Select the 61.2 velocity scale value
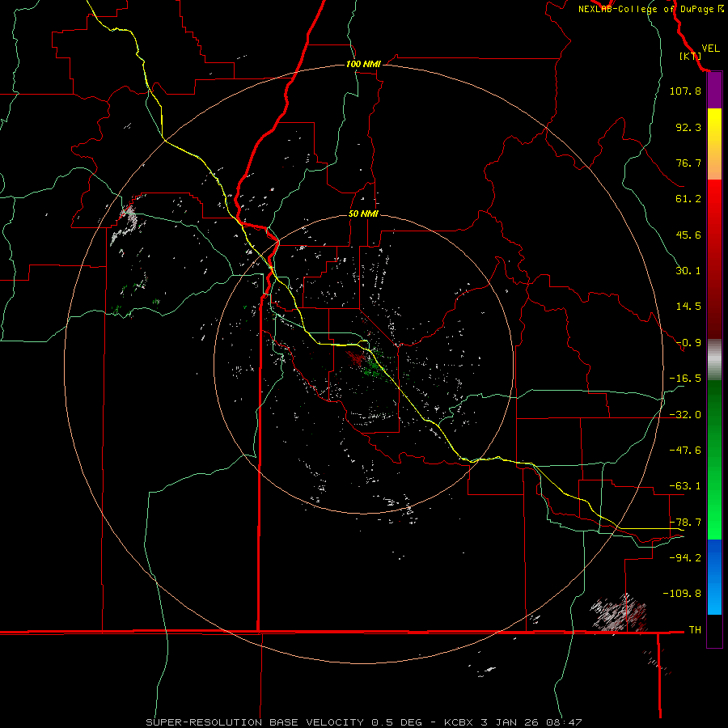Viewport: 728px width, 728px height. click(x=688, y=199)
